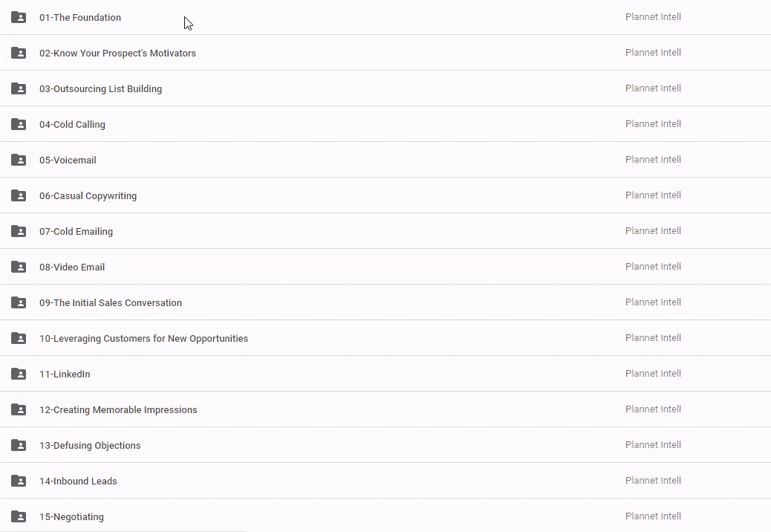This screenshot has width=771, height=532.
Task: Click shared folder icon beside 01-The Foundation
Action: tap(19, 17)
